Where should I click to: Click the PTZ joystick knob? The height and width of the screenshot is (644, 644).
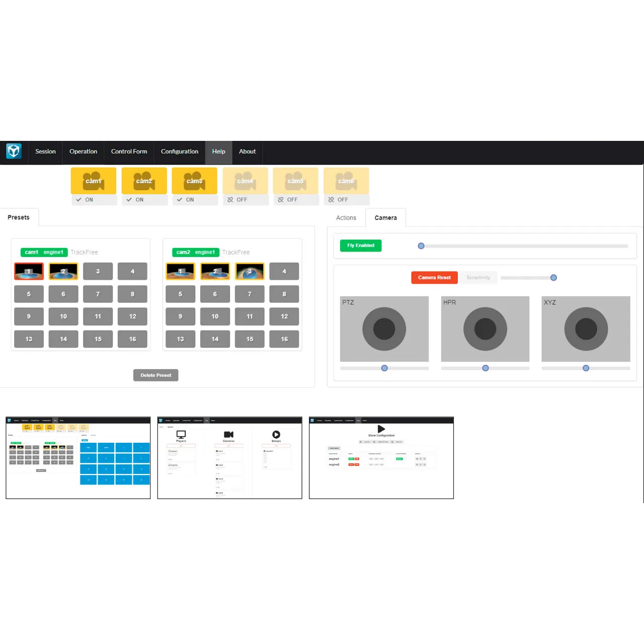click(384, 329)
